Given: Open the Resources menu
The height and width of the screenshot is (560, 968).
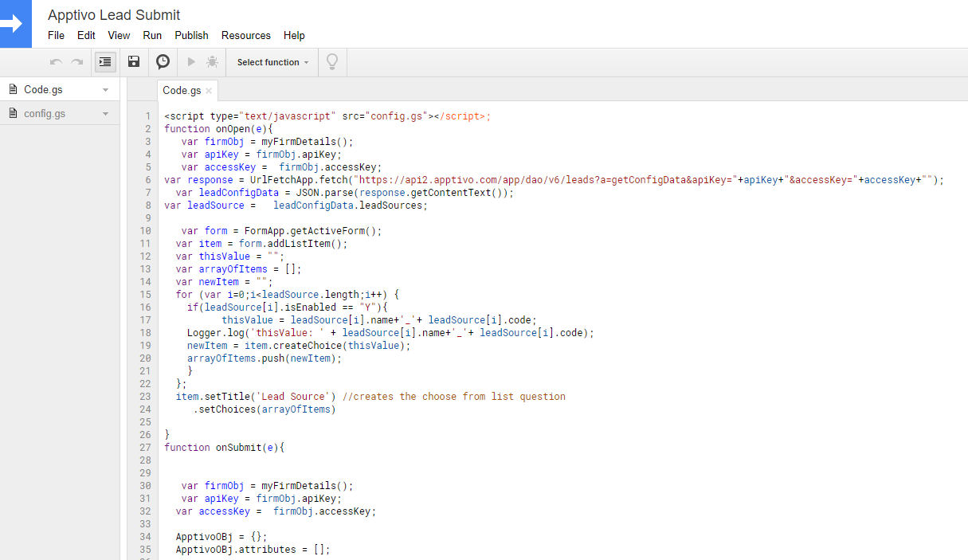Looking at the screenshot, I should pyautogui.click(x=245, y=35).
